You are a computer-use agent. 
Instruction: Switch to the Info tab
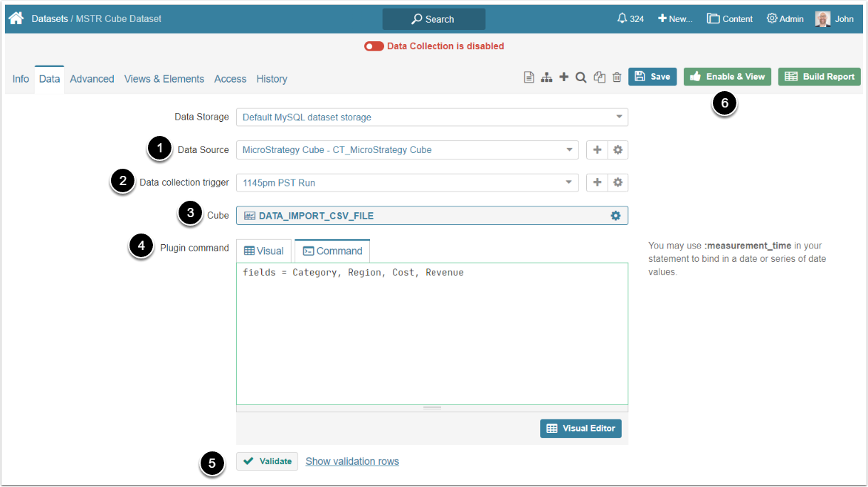pos(21,79)
